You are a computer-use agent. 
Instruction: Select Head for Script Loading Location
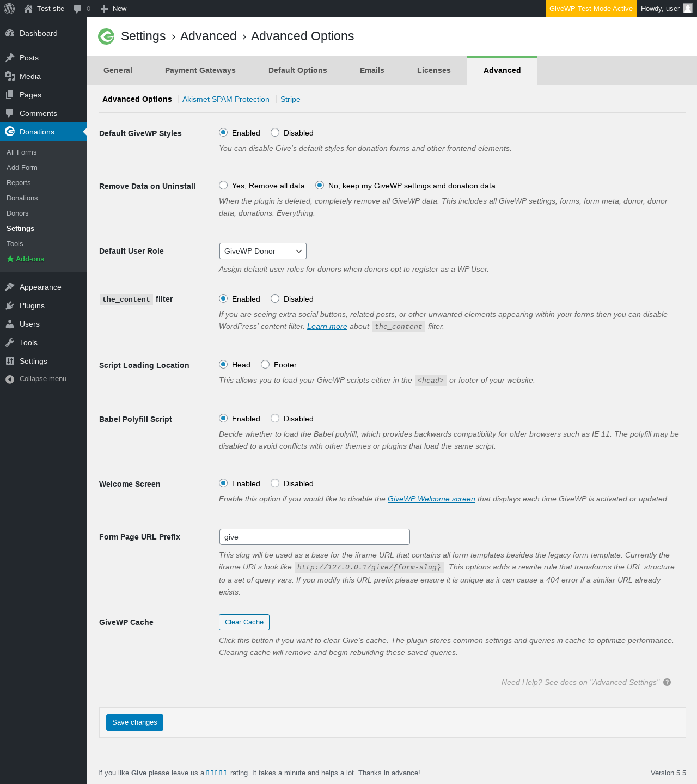point(223,364)
